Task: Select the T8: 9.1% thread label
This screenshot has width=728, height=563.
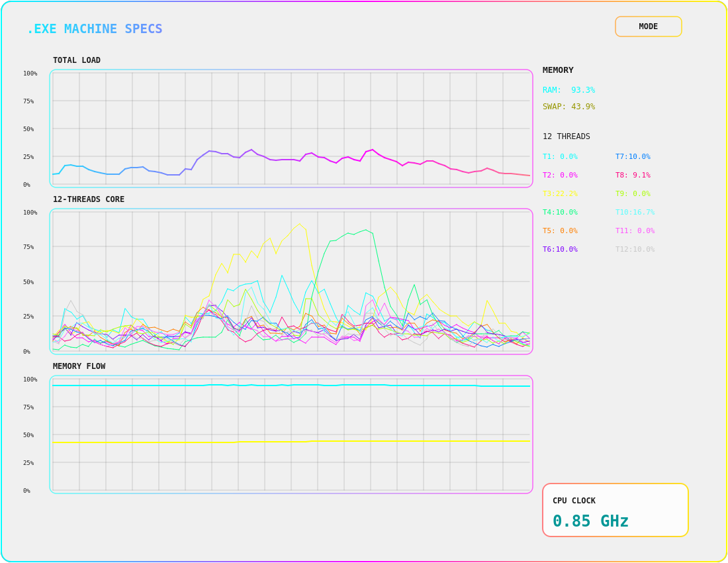Action: click(633, 175)
